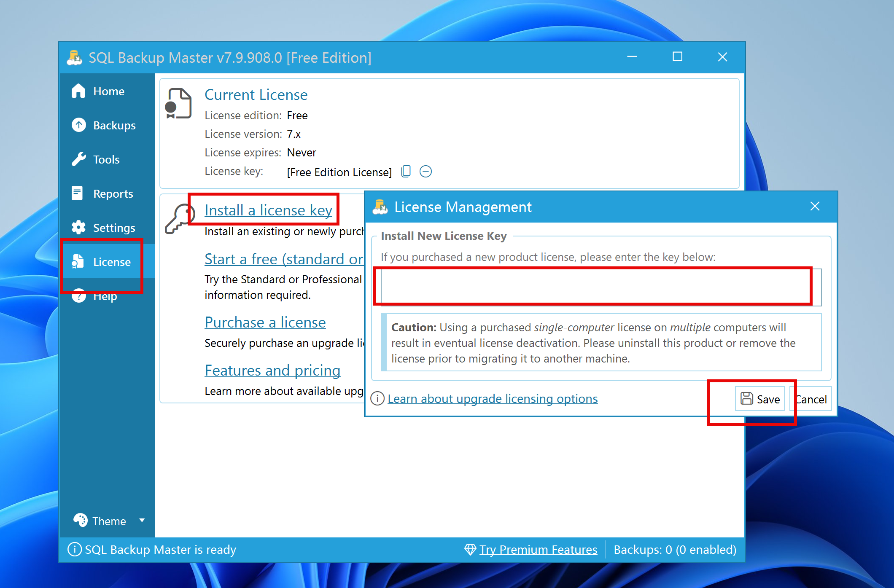Screen dimensions: 894x588
Task: Close the License Management dialog
Action: tap(815, 206)
